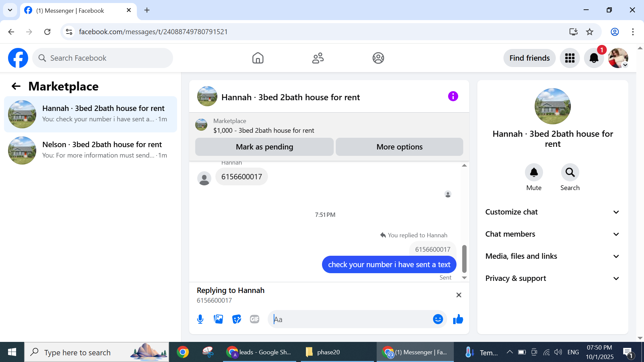This screenshot has width=644, height=362.
Task: Search within the conversation
Action: tap(570, 172)
